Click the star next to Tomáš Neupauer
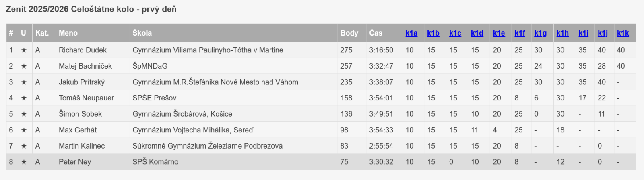Viewport: 644px width, 180px height. tap(24, 98)
